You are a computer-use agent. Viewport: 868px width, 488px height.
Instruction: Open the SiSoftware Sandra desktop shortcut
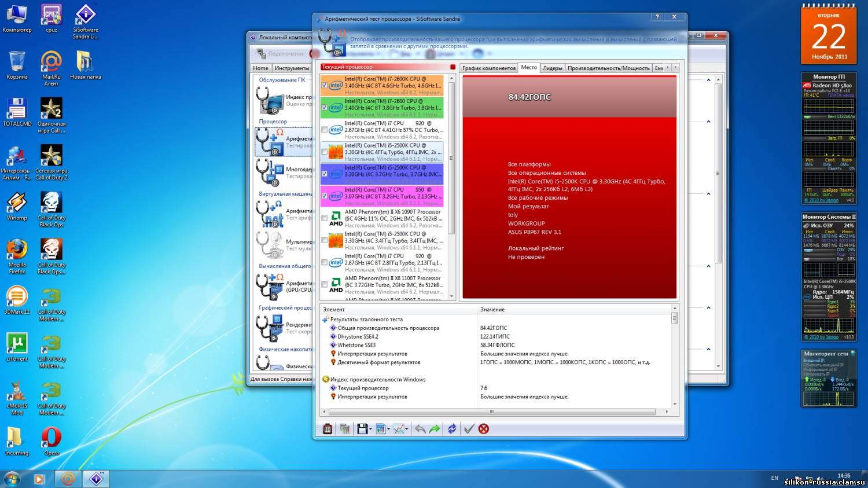[x=86, y=21]
